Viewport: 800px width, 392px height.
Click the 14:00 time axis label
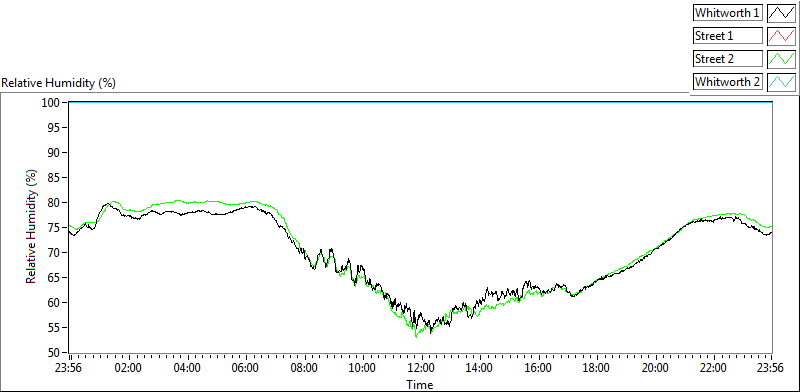481,369
